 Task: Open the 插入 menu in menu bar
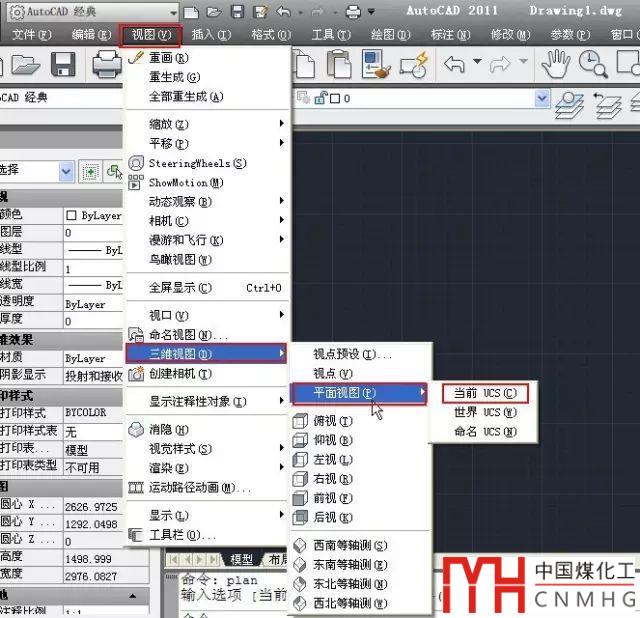[x=210, y=35]
